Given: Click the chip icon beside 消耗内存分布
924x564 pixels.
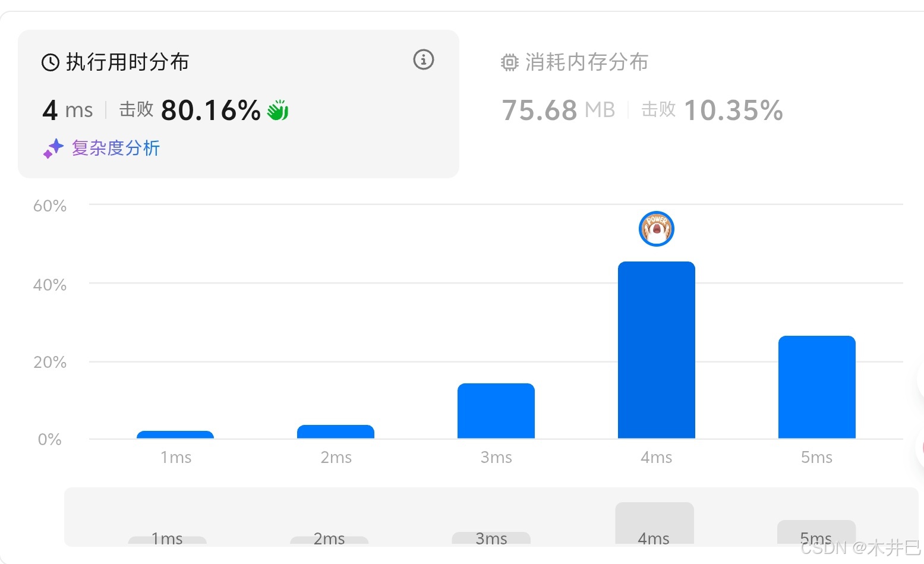Looking at the screenshot, I should [509, 62].
